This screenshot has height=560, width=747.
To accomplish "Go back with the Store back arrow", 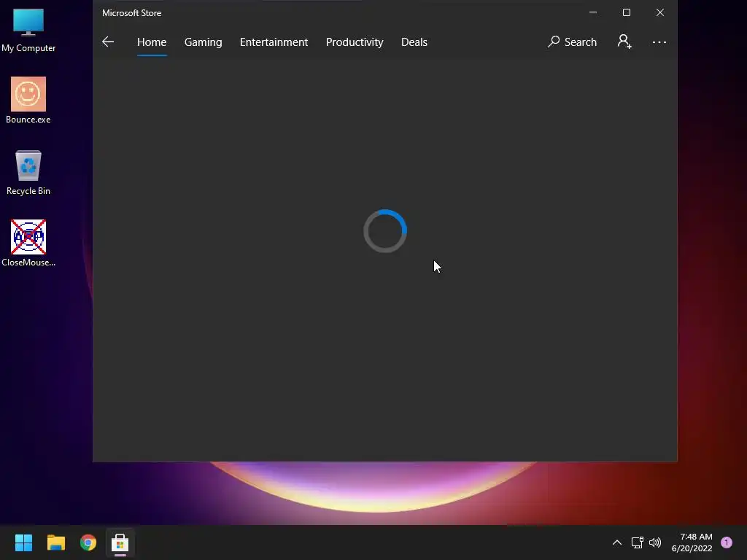I will tap(108, 42).
